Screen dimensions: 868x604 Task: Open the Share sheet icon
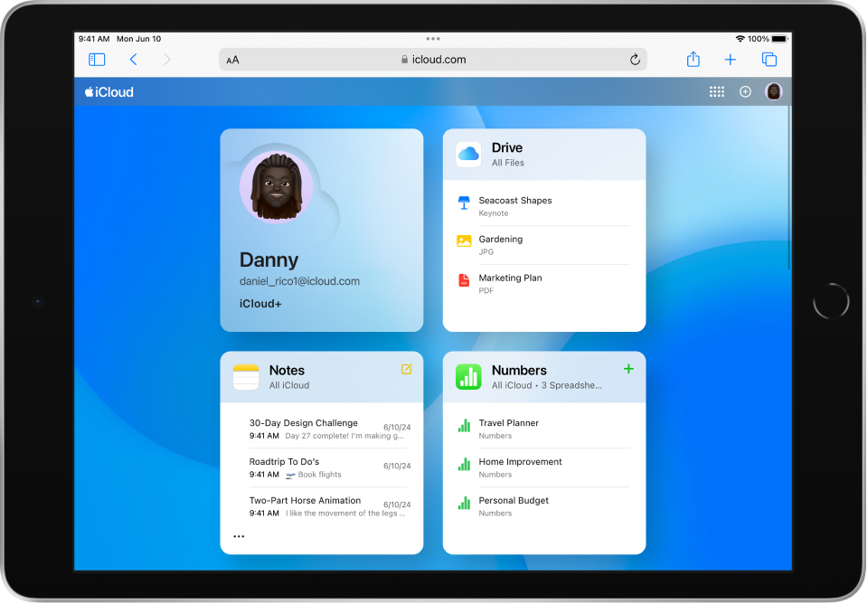pyautogui.click(x=693, y=59)
